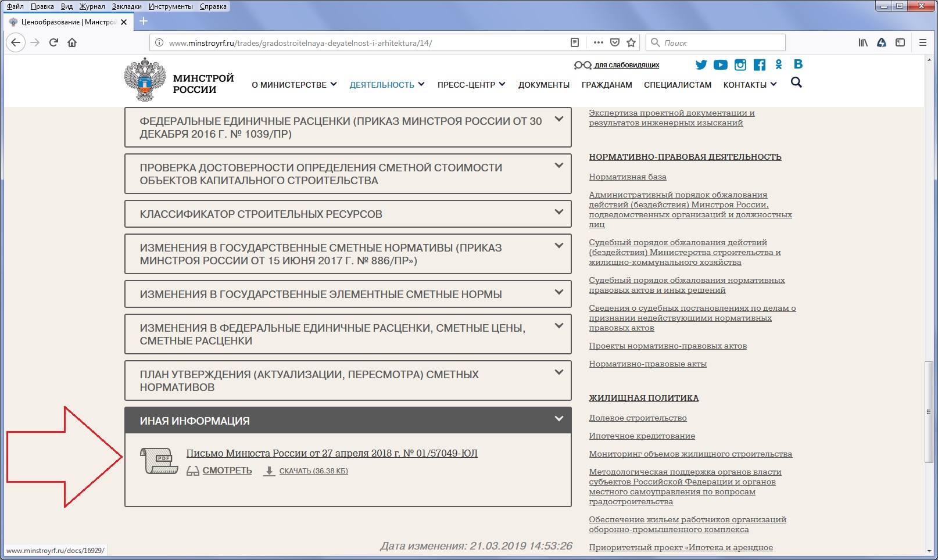Click the vertical page scrollbar thumb

coord(929,411)
